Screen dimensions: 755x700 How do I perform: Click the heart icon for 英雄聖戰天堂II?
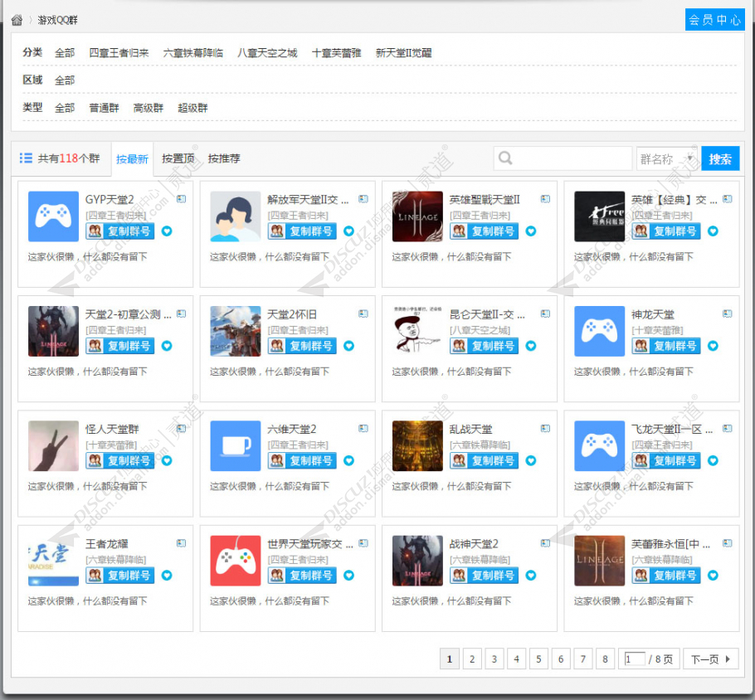click(x=531, y=231)
